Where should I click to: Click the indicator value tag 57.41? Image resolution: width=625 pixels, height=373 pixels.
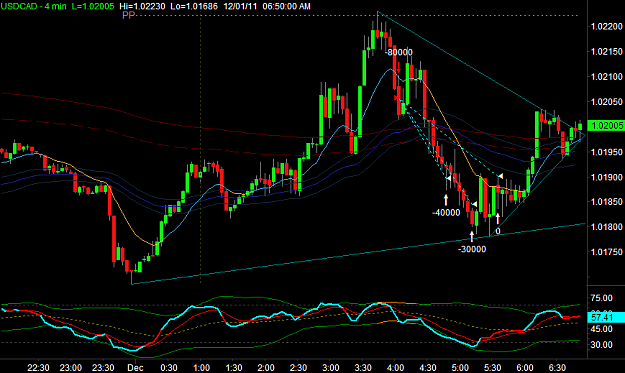[x=607, y=318]
